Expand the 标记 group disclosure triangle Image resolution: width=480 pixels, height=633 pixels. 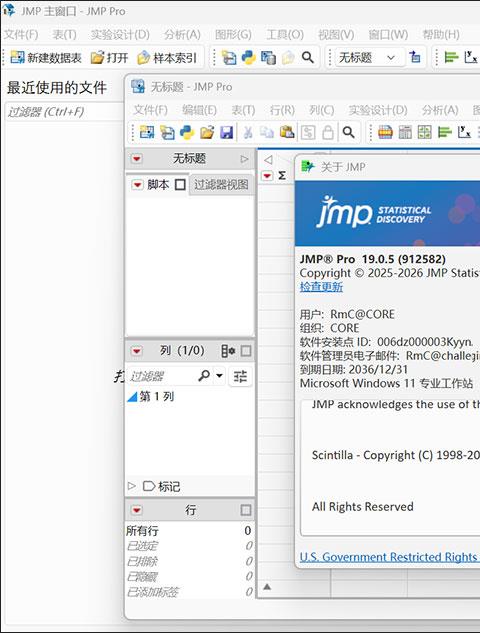132,486
